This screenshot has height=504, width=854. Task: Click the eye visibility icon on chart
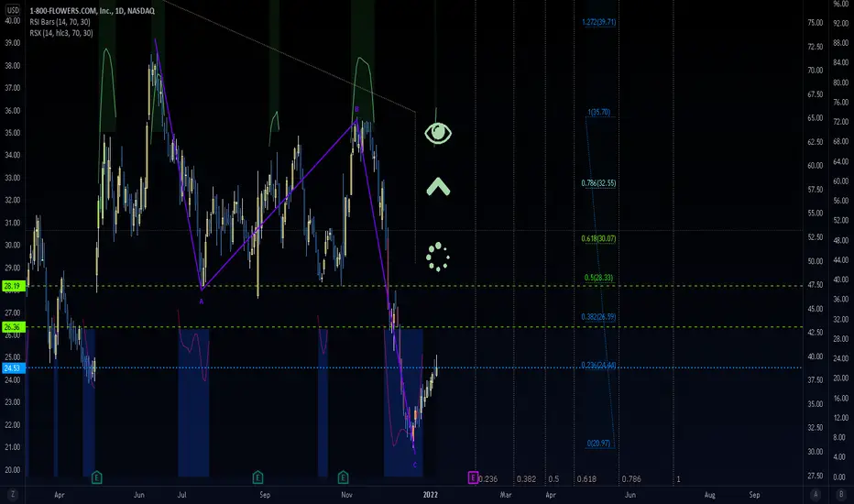[x=438, y=133]
